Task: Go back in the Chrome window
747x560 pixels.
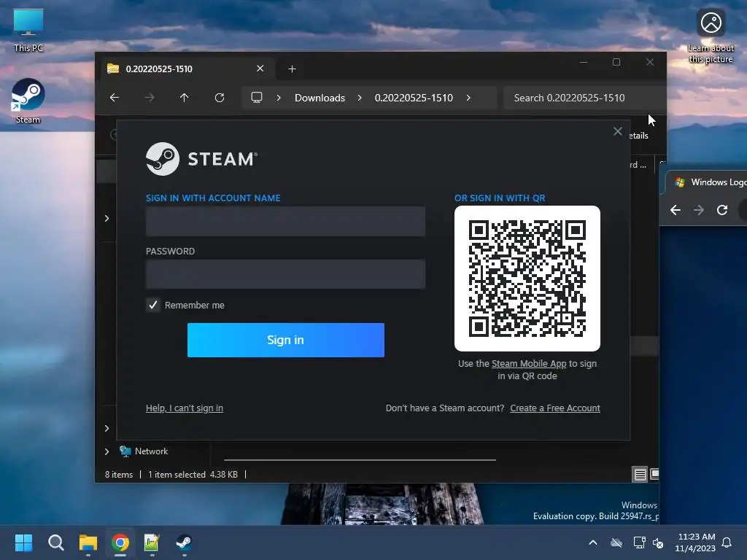Action: (675, 210)
